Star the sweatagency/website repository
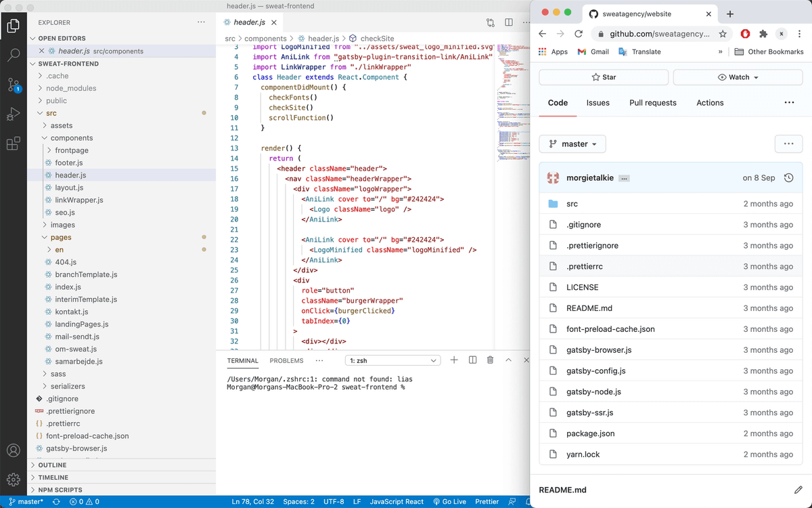 click(x=604, y=77)
